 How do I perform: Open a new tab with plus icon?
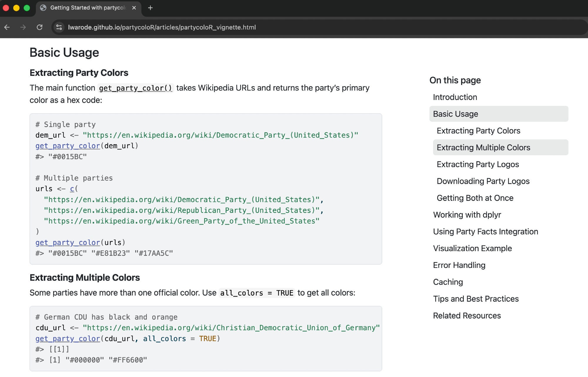150,8
